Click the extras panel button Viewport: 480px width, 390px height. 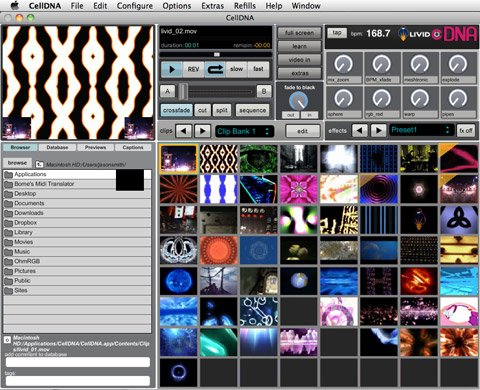pyautogui.click(x=299, y=73)
